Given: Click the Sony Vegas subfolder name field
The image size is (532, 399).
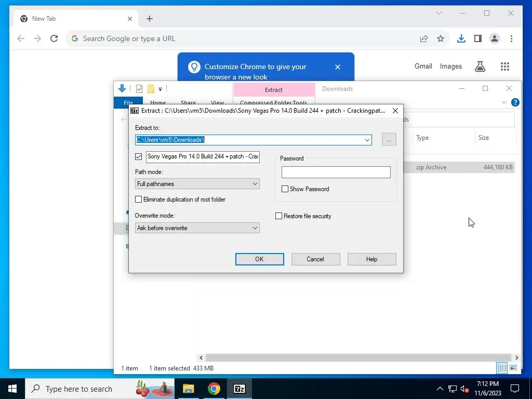Looking at the screenshot, I should tap(203, 157).
